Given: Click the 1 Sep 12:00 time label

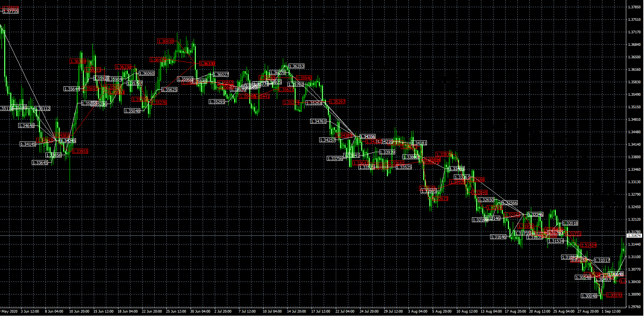Looking at the screenshot, I should click(x=611, y=311).
